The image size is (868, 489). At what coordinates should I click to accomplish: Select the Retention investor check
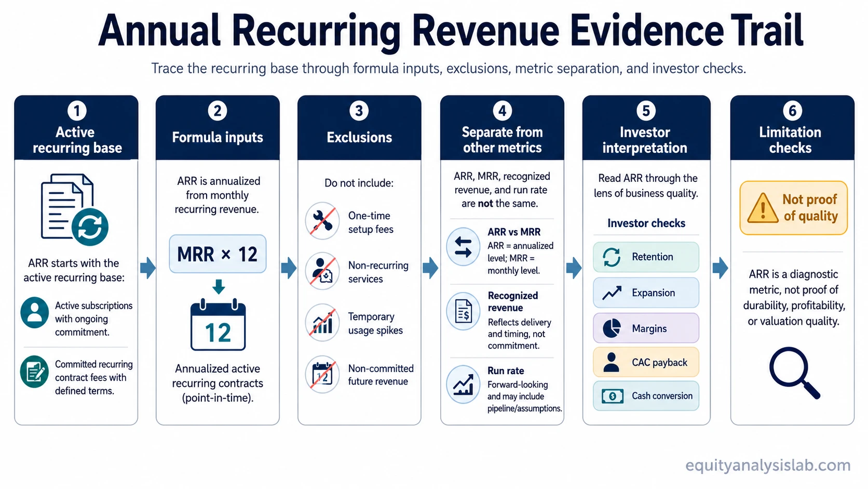(646, 257)
